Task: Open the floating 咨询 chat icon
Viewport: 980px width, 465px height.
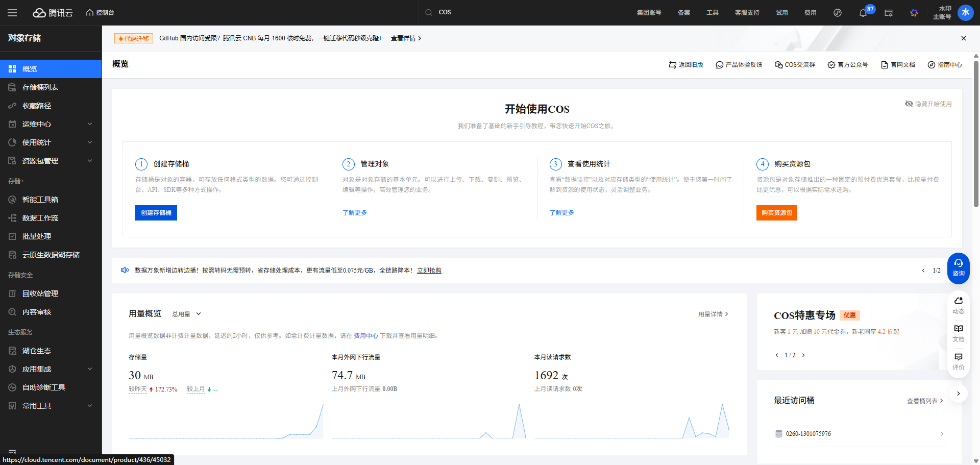Action: click(x=958, y=268)
